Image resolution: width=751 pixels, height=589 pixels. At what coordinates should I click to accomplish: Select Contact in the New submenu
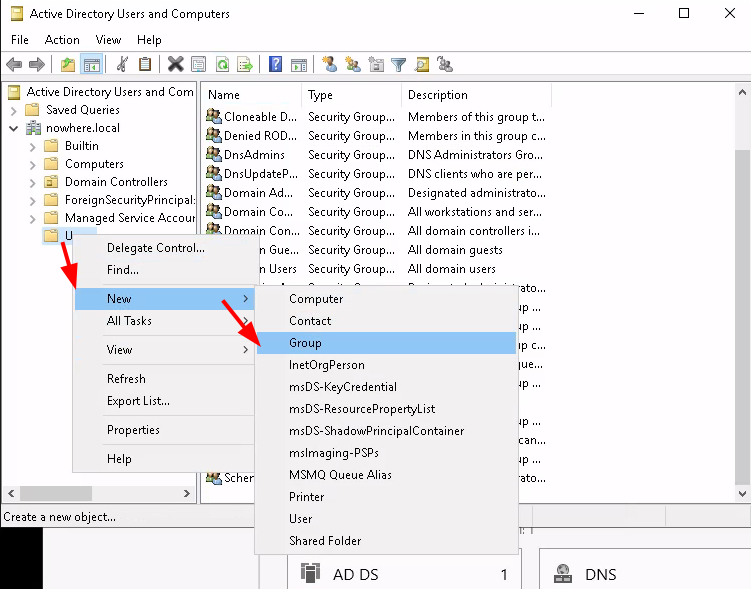pos(387,321)
